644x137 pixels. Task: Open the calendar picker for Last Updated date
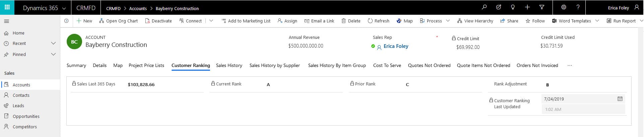[x=620, y=99]
